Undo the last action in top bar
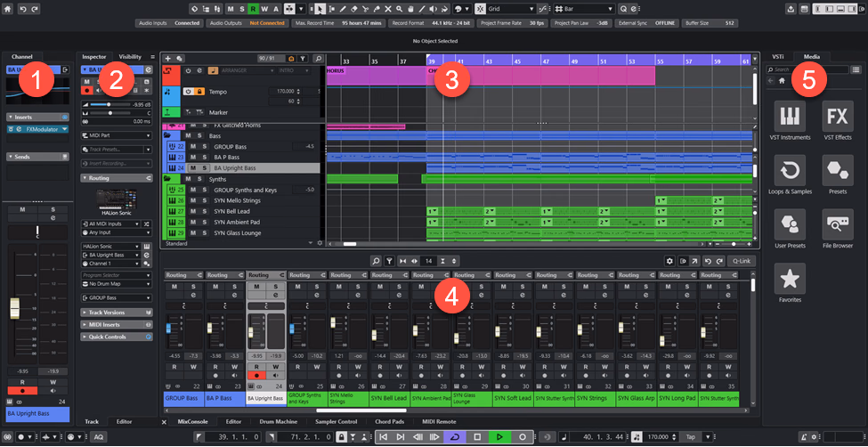 point(23,9)
